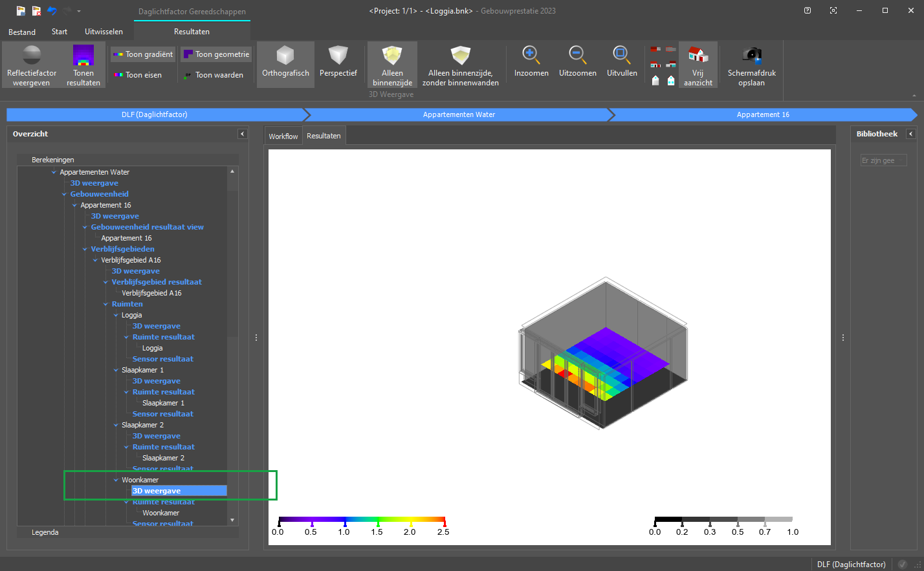Collapse the Verblijfsgebieden tree node

[85, 250]
